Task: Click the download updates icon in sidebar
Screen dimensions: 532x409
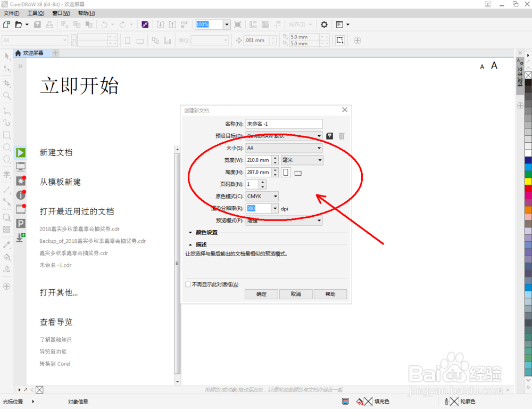Action: [21, 238]
